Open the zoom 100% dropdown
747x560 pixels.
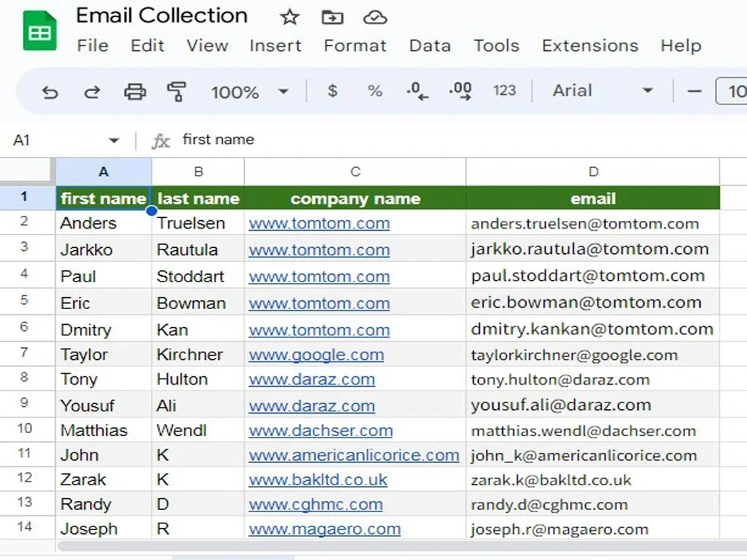click(x=250, y=91)
